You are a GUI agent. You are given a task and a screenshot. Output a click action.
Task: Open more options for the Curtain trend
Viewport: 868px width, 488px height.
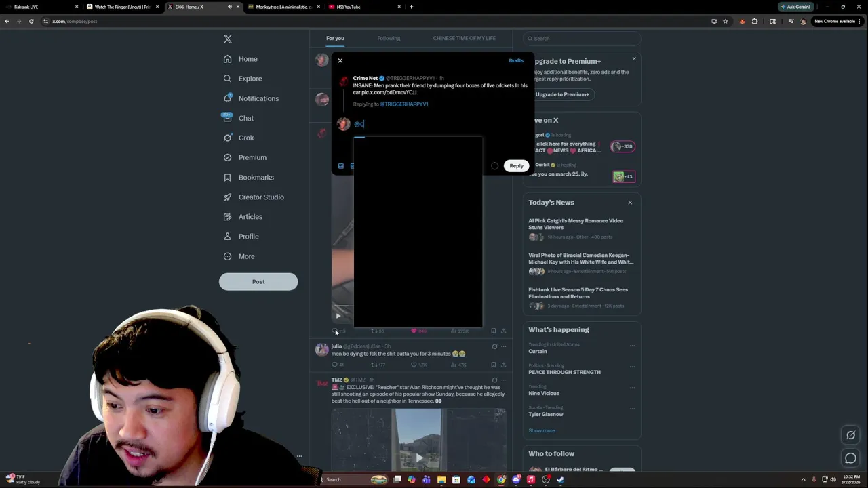pyautogui.click(x=632, y=346)
